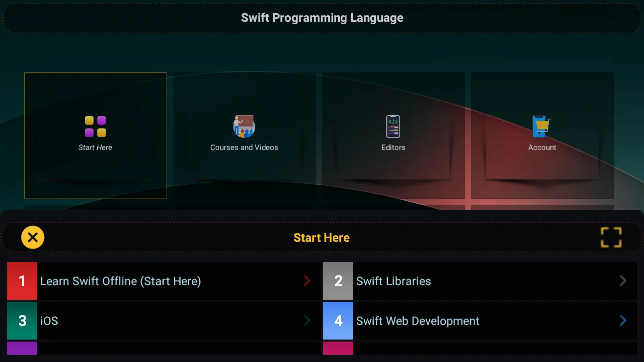644x362 pixels.
Task: Click the Swift Programming Language title bar
Action: pos(322,18)
